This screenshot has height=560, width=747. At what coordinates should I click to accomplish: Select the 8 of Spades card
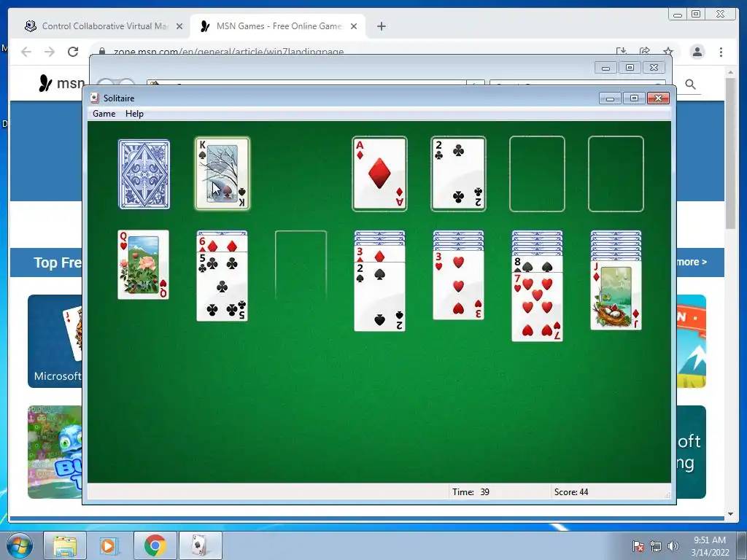point(537,264)
